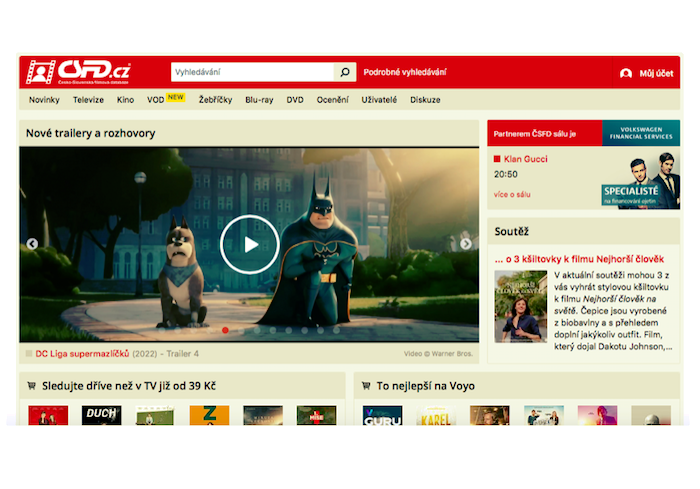Open the Žebříčky menu item
Viewport: 700px width, 489px height.
[215, 100]
